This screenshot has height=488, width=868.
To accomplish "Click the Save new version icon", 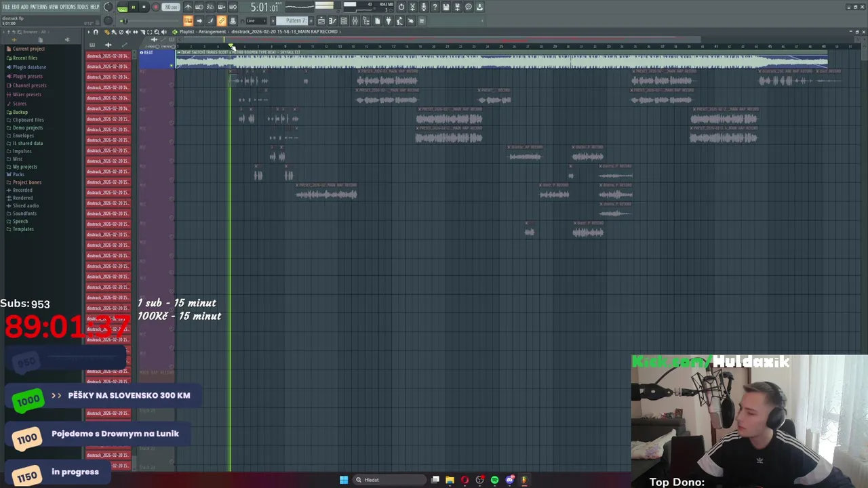I will (x=457, y=7).
